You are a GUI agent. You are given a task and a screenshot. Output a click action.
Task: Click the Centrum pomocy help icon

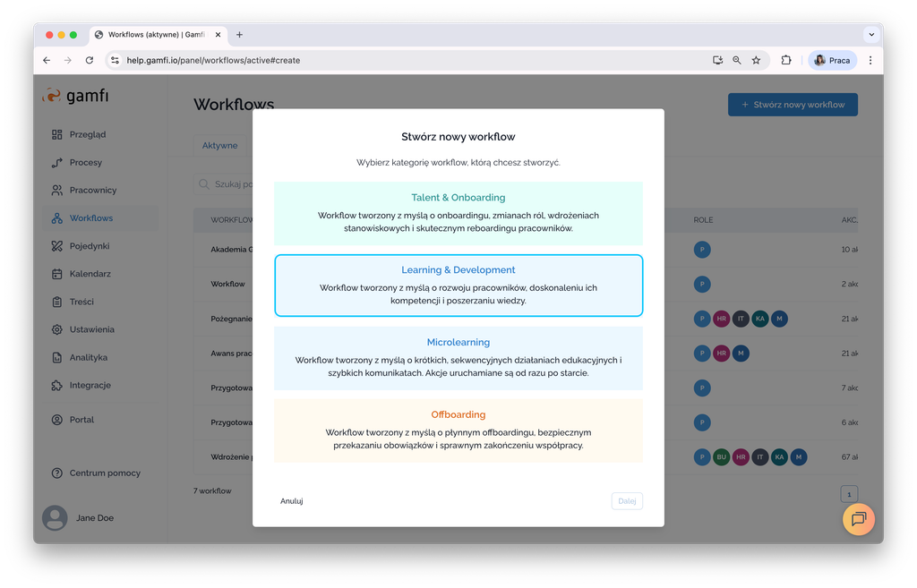(57, 473)
